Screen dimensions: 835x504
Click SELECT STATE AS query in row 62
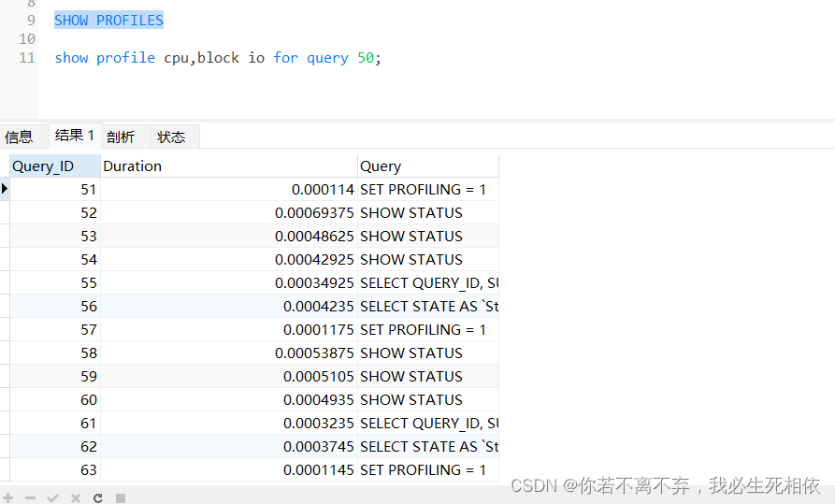428,446
